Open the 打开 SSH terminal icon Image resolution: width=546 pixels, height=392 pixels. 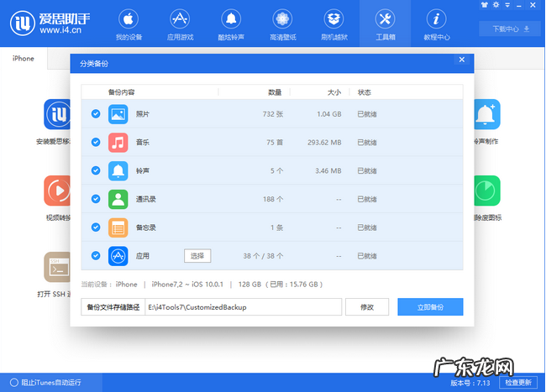(57, 267)
